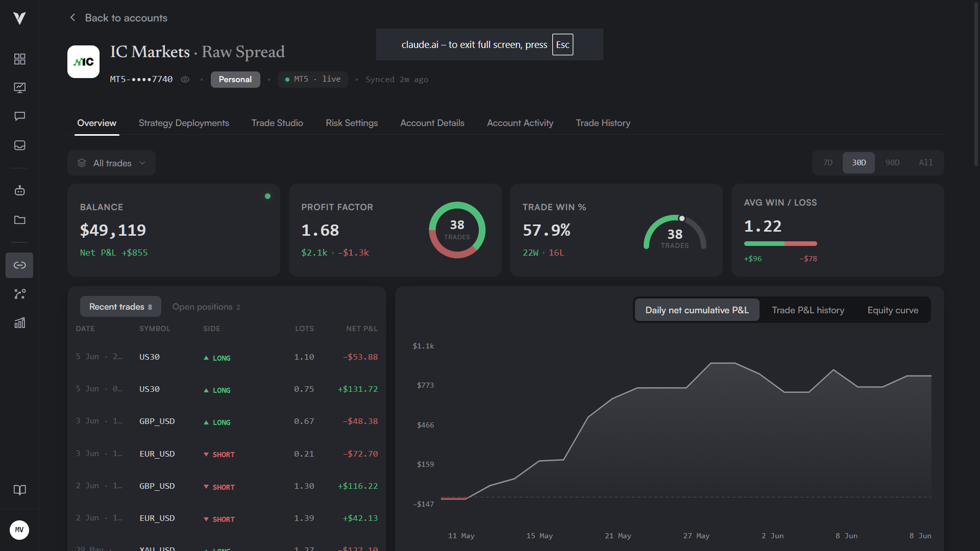This screenshot has width=980, height=551.
Task: Open the Trade History tab
Action: (603, 123)
